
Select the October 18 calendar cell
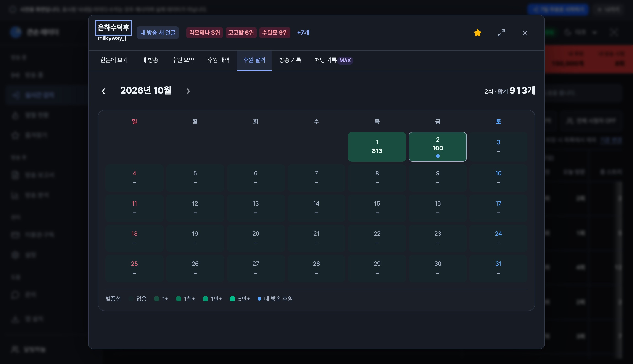[134, 238]
